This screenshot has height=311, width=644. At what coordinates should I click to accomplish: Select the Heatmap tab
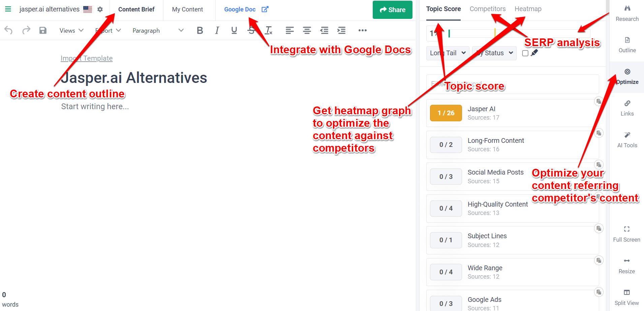(x=528, y=9)
